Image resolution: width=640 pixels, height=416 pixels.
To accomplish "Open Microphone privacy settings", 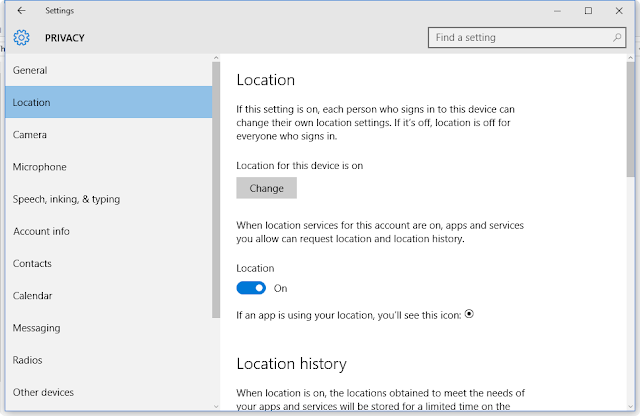I will 40,167.
